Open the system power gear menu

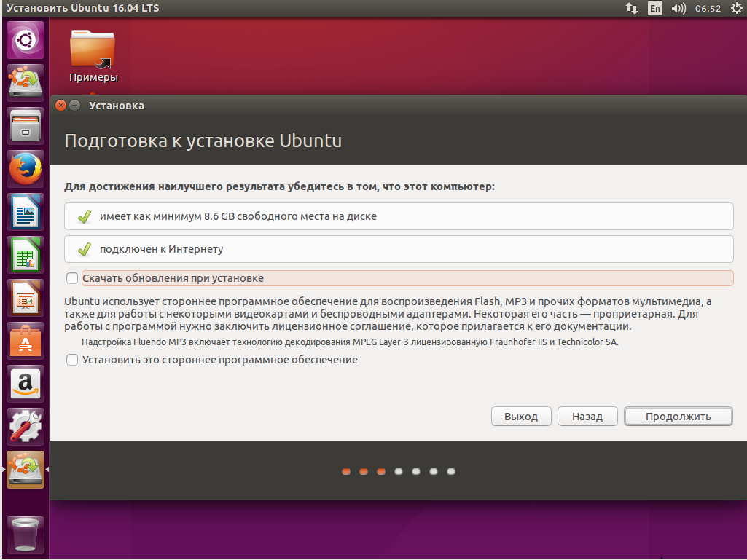click(737, 8)
